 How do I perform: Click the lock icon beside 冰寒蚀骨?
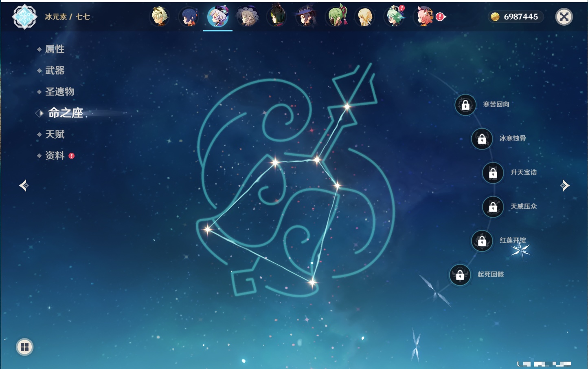coord(482,139)
